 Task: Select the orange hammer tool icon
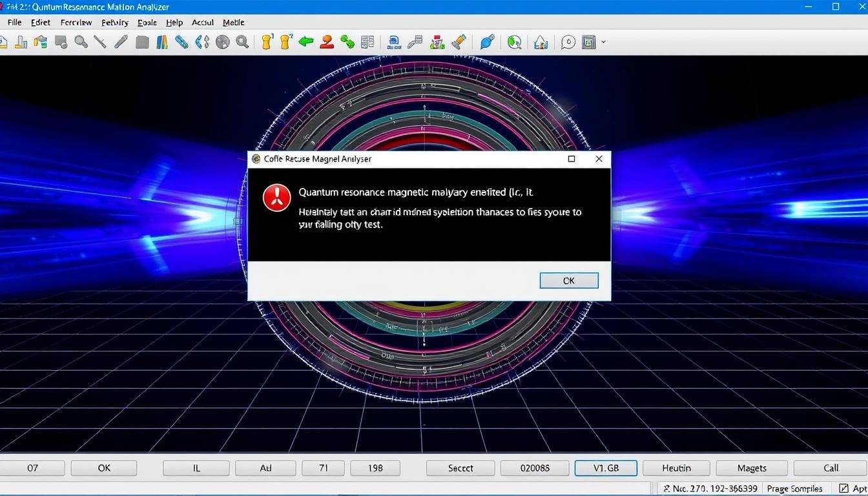click(458, 43)
